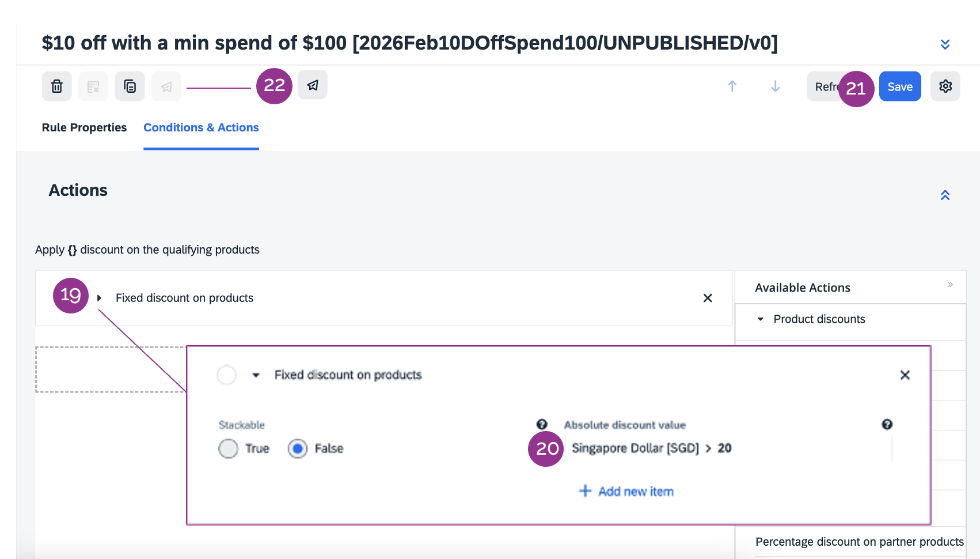Screen dimensions: 980x559
Task: Select the False stackable radio button
Action: point(298,448)
